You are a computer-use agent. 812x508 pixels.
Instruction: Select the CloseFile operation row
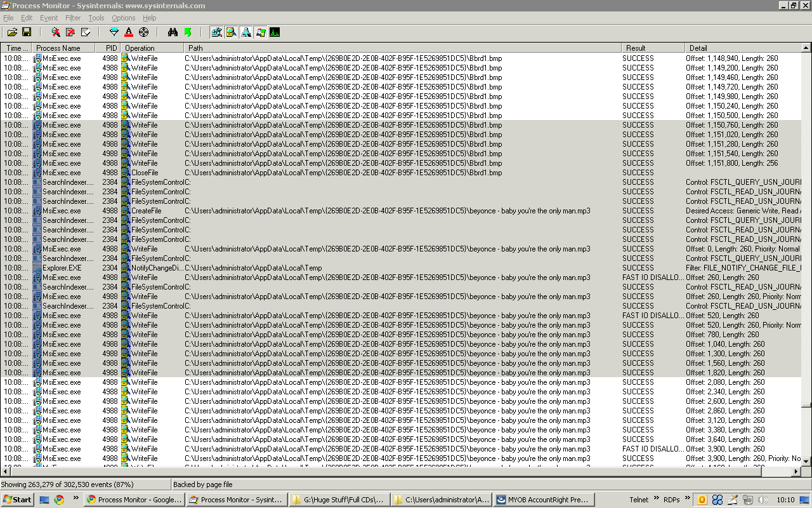[401, 173]
